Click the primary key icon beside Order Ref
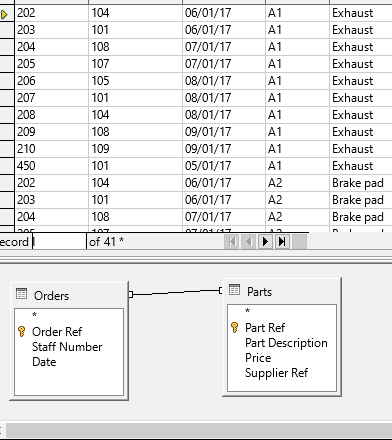 pyautogui.click(x=22, y=331)
